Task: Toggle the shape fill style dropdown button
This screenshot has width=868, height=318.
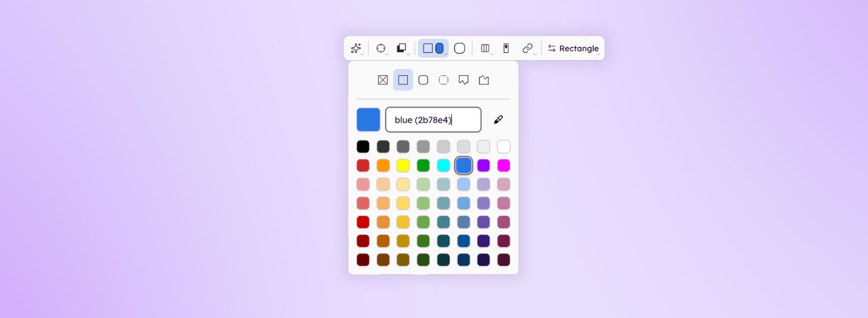Action: [x=433, y=48]
